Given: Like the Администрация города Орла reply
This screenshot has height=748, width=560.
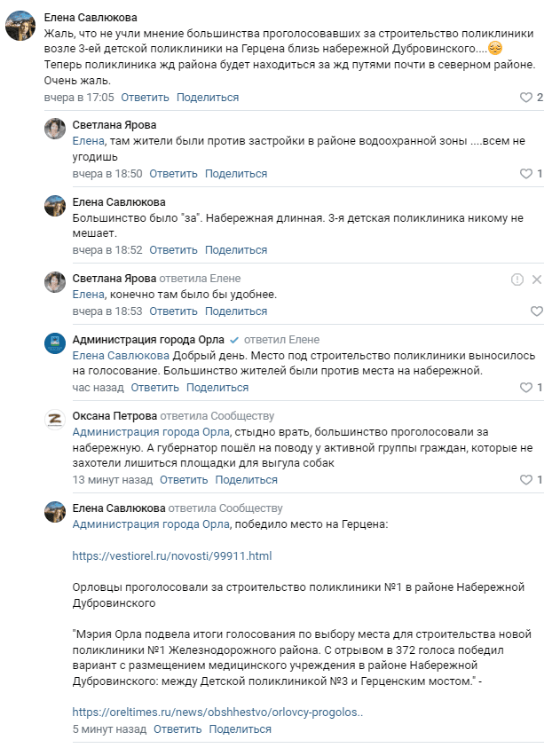Looking at the screenshot, I should (525, 388).
